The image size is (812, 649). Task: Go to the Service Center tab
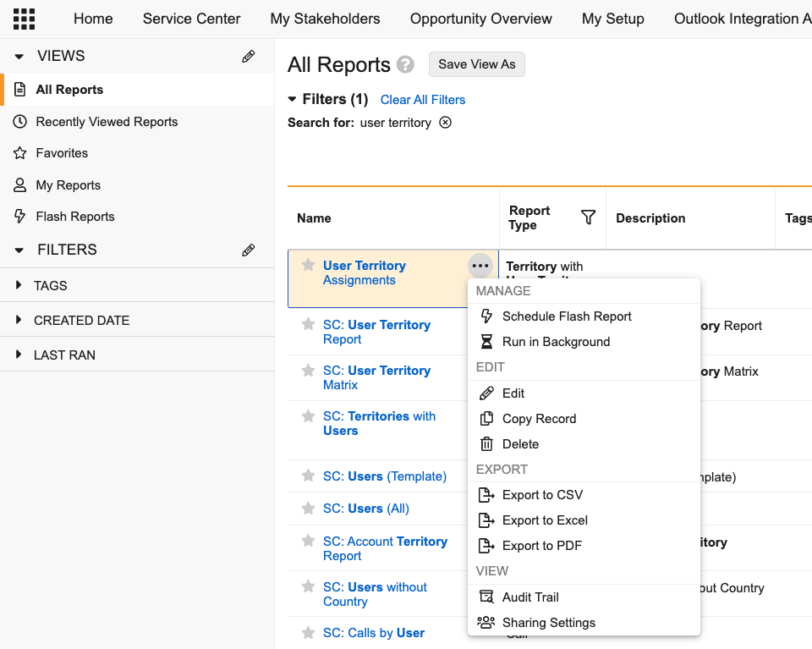point(191,19)
